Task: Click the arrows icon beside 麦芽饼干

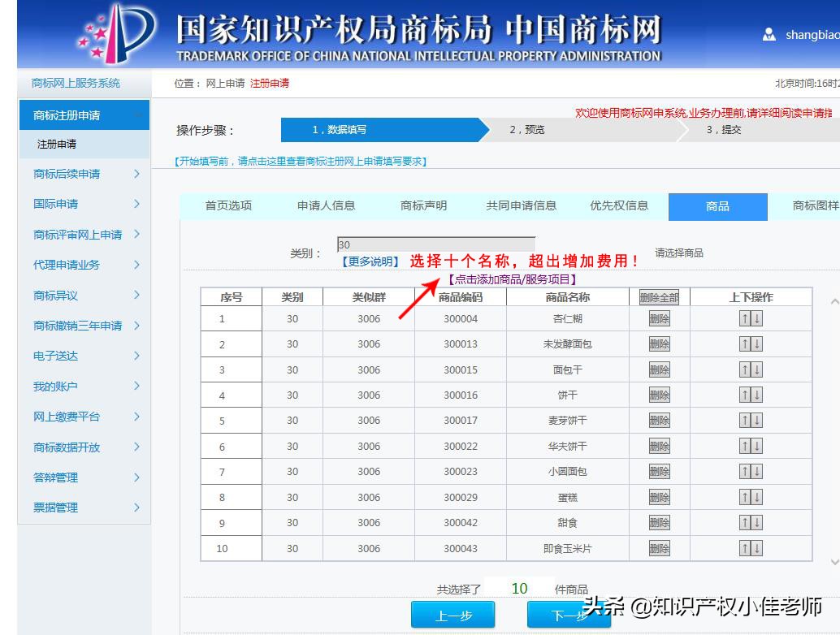Action: 749,420
